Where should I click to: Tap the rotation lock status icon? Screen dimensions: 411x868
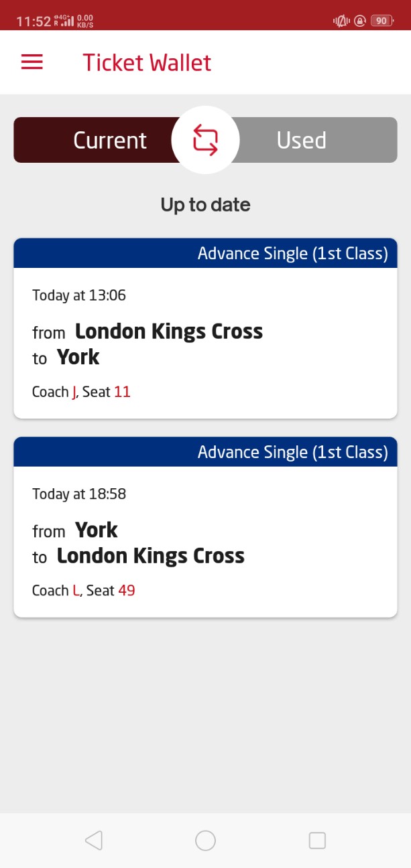(360, 21)
